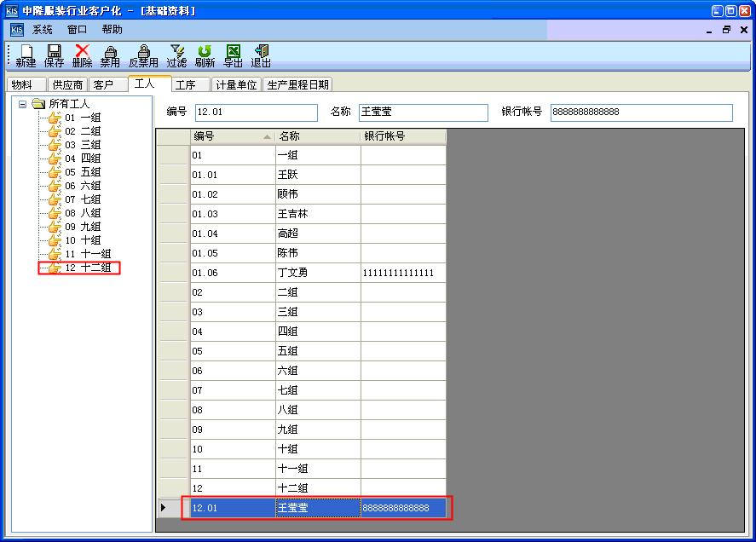The height and width of the screenshot is (542, 756).
Task: Switch to the 供应商 tab
Action: tap(68, 85)
